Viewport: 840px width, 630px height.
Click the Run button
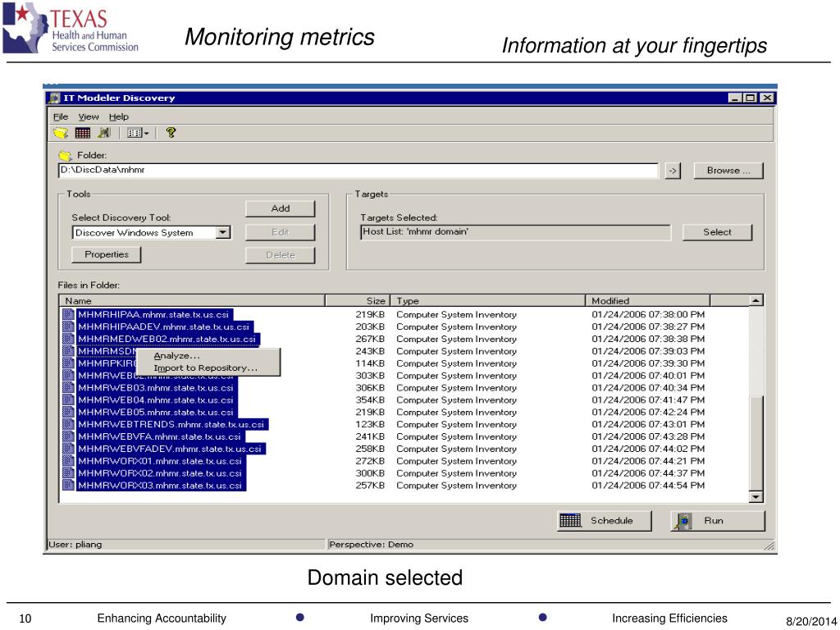point(718,520)
